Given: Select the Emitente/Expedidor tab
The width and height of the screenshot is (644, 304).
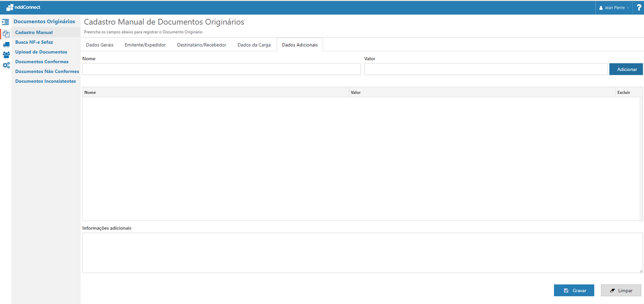Looking at the screenshot, I should coord(145,44).
